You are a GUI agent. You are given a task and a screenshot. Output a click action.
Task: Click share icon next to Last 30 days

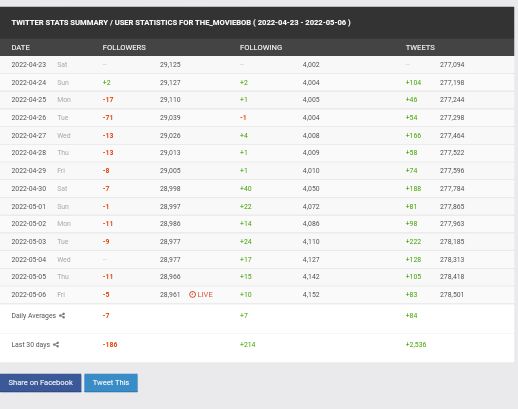(56, 345)
